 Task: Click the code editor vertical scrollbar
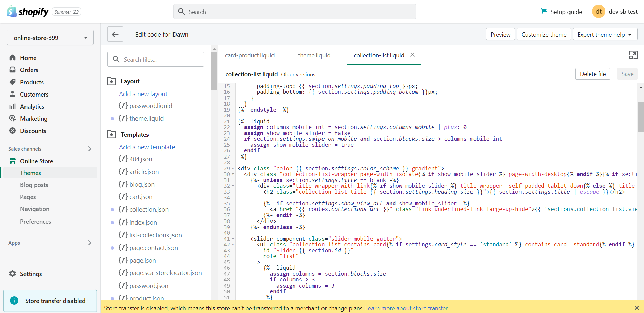[x=641, y=117]
